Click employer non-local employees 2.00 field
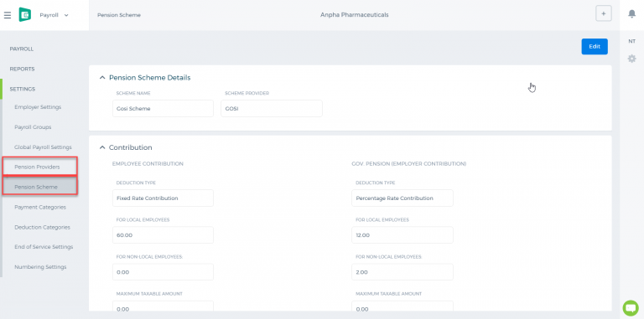The height and width of the screenshot is (319, 644). pyautogui.click(x=402, y=272)
